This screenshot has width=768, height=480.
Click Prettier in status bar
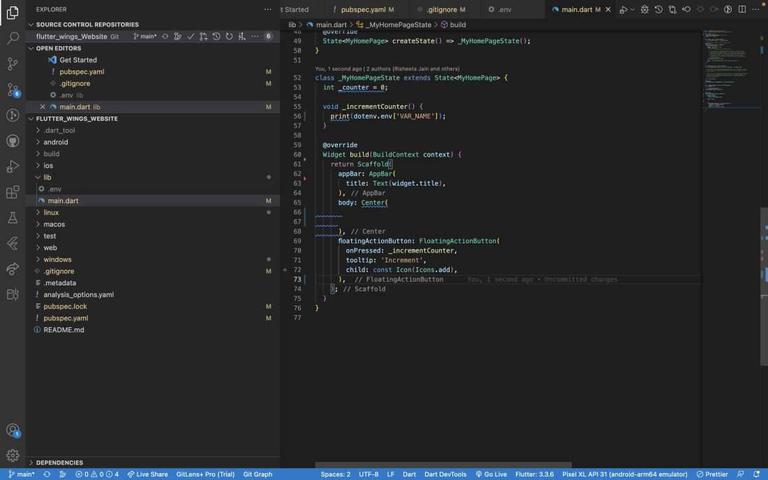[712, 474]
